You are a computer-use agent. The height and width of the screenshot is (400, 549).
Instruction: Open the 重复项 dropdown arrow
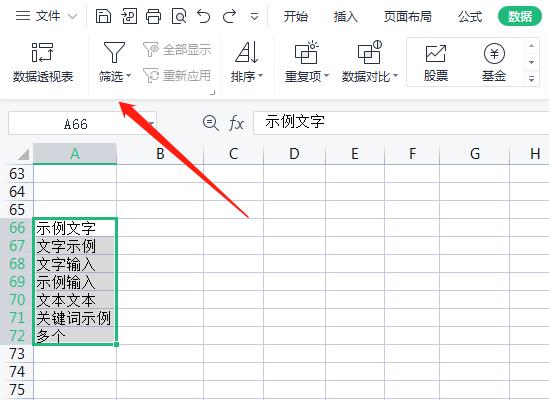click(326, 76)
